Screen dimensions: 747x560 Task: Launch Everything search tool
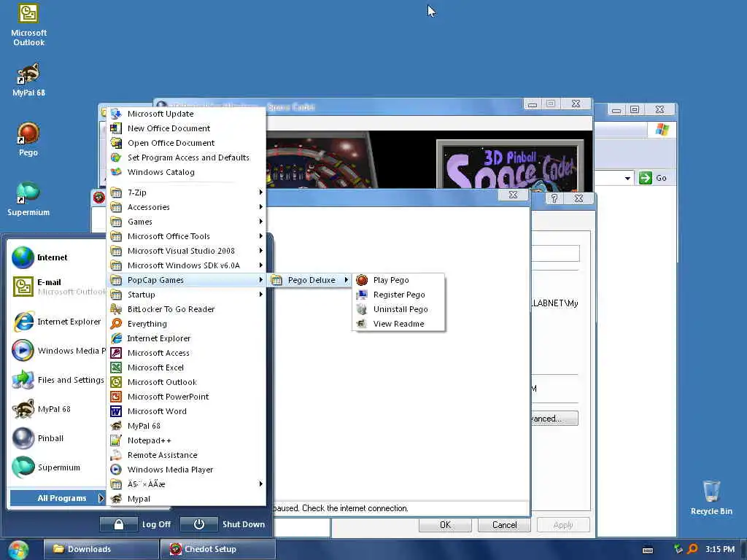click(x=186, y=324)
